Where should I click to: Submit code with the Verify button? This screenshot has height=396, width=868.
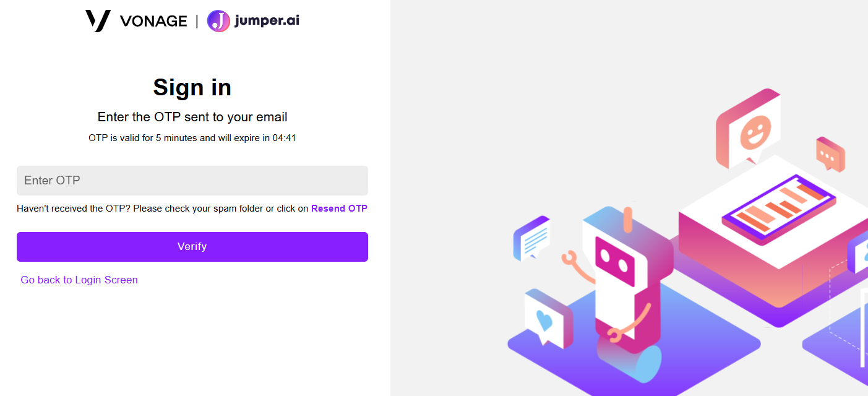click(x=192, y=247)
